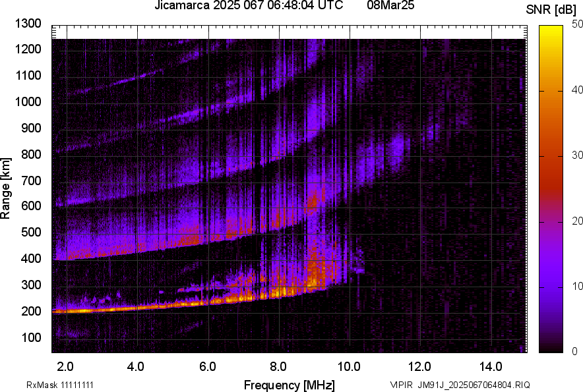This screenshot has width=583, height=392.
Task: Click the range tick label '1000'
Action: click(x=28, y=101)
